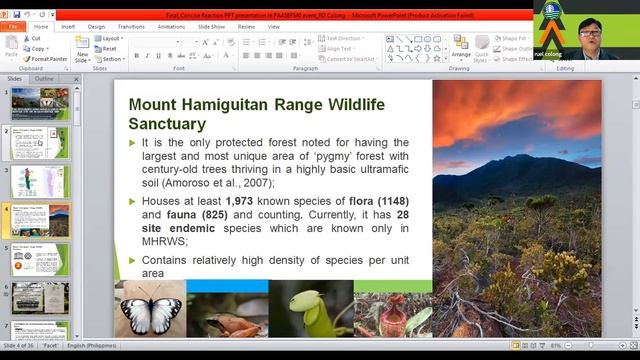Select Oval shape in shapes gallery
The width and height of the screenshot is (640, 360).
tap(427, 39)
